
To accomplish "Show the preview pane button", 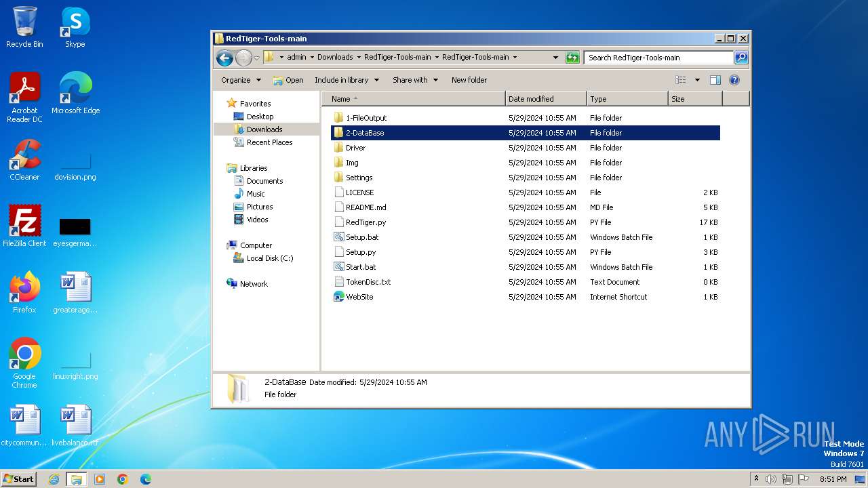I will [715, 80].
